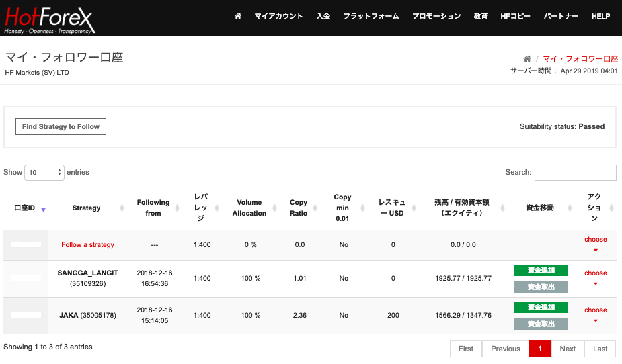The image size is (622, 364).
Task: Sort by Copy Ratio column
Action: coord(315,208)
